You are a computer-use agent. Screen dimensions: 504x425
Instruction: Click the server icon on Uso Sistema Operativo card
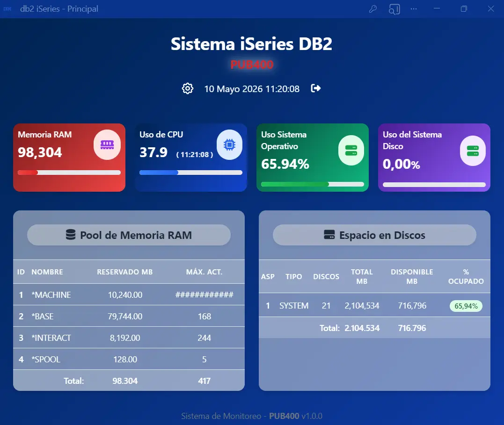coord(351,151)
